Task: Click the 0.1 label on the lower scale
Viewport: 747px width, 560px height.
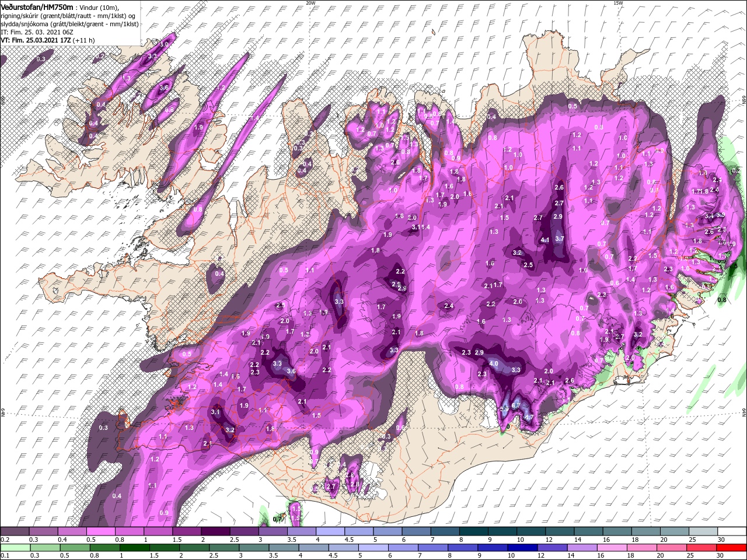Action: click(5, 556)
